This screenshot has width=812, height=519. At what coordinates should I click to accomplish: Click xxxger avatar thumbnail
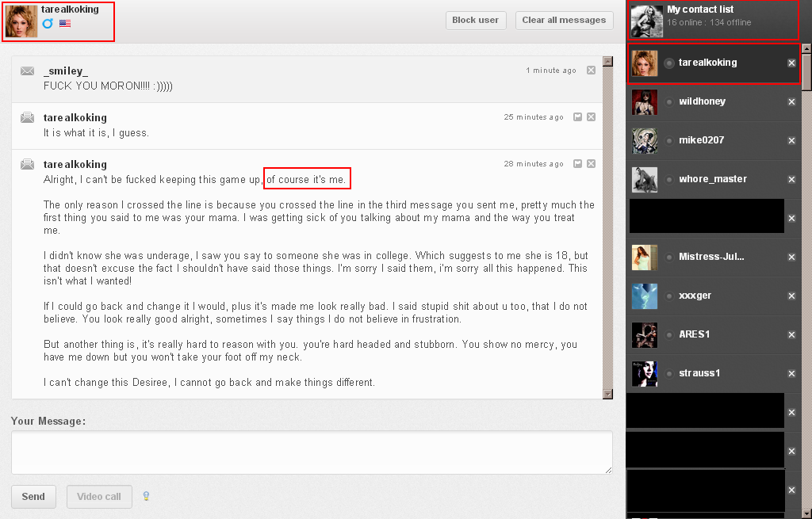pyautogui.click(x=645, y=296)
